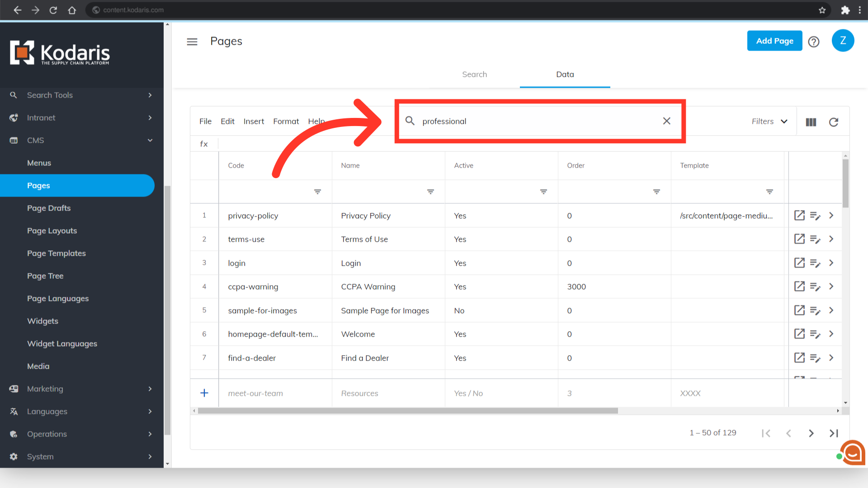The height and width of the screenshot is (488, 868).
Task: Open privacy-policy page in new window
Action: 799,216
